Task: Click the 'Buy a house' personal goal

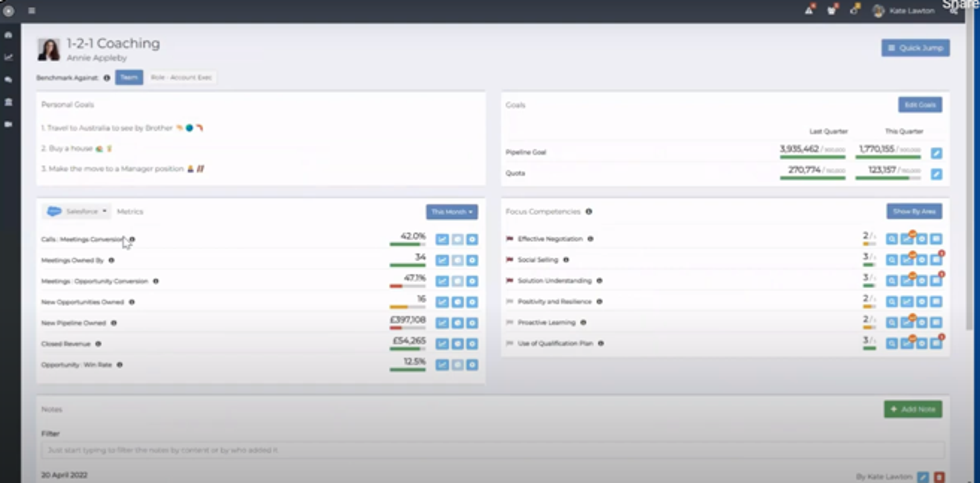Action: [77, 148]
